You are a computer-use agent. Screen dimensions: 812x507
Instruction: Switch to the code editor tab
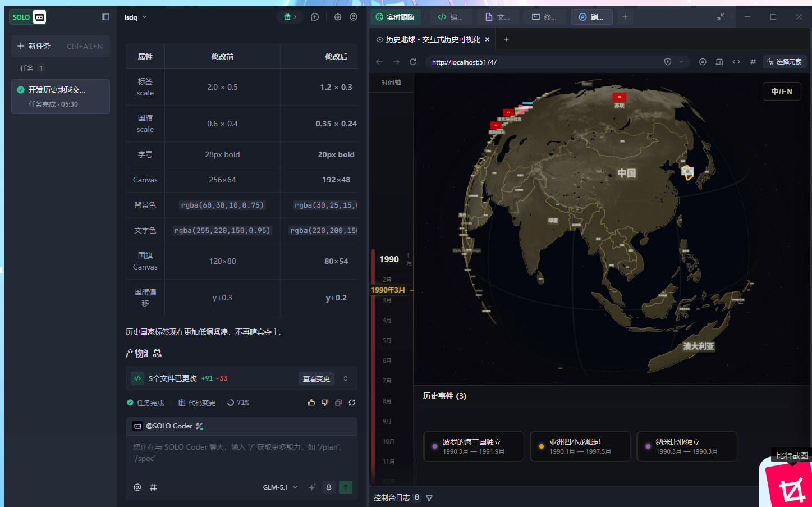point(450,17)
